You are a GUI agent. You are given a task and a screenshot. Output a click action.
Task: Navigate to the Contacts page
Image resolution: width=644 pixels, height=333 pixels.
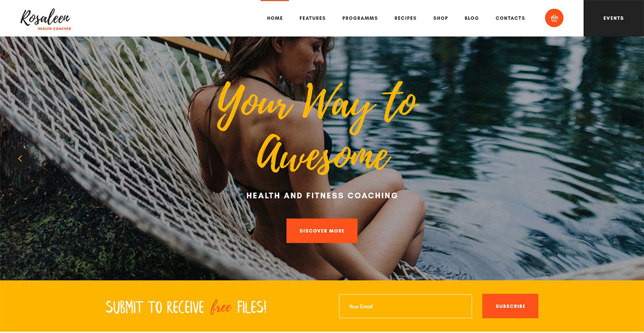(x=510, y=18)
